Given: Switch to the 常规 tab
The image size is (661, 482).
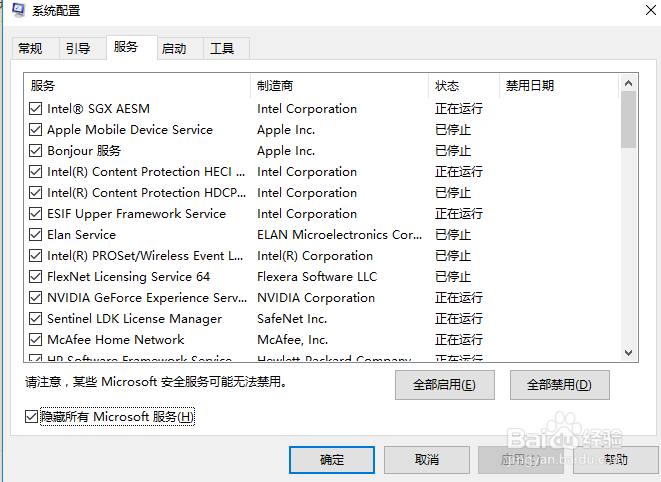Looking at the screenshot, I should tap(35, 48).
